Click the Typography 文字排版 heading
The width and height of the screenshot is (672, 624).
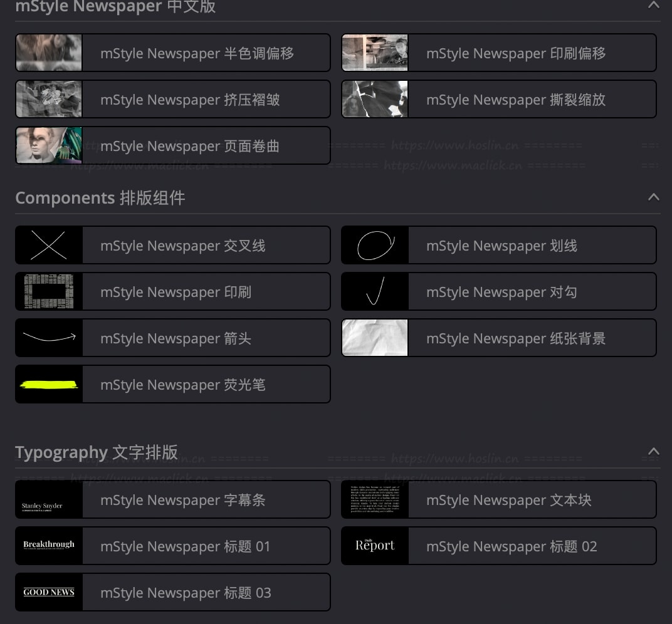[97, 452]
